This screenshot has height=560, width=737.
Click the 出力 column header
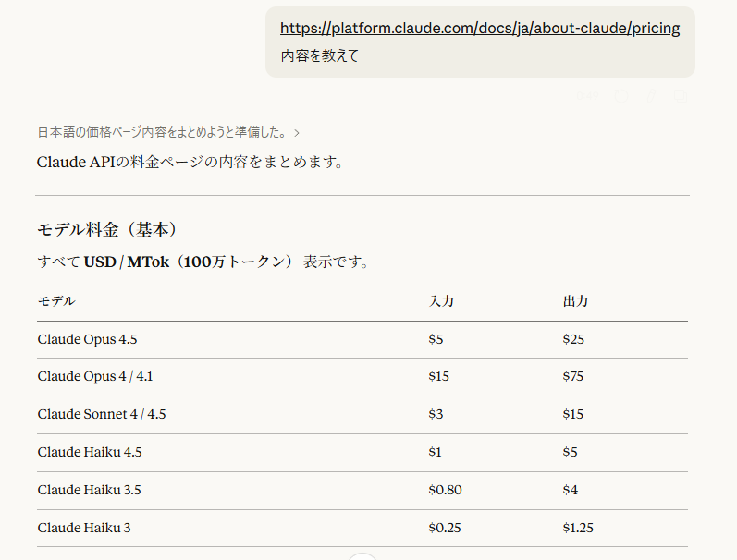point(575,301)
